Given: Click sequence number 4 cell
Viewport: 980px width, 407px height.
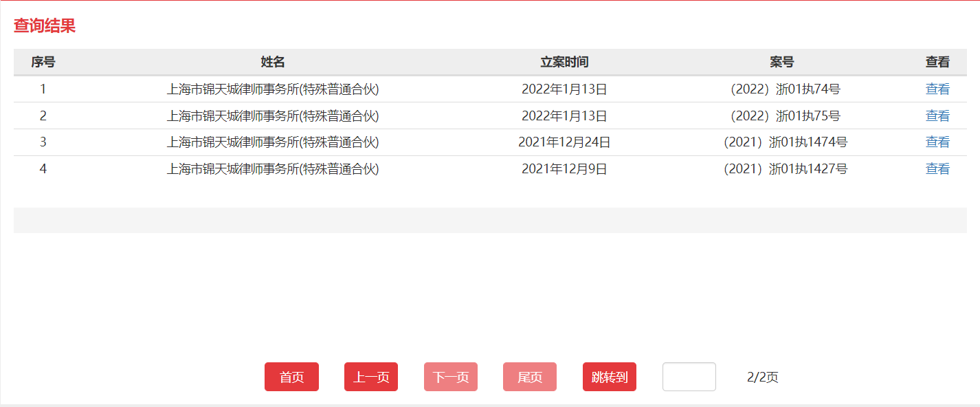Looking at the screenshot, I should [x=43, y=168].
